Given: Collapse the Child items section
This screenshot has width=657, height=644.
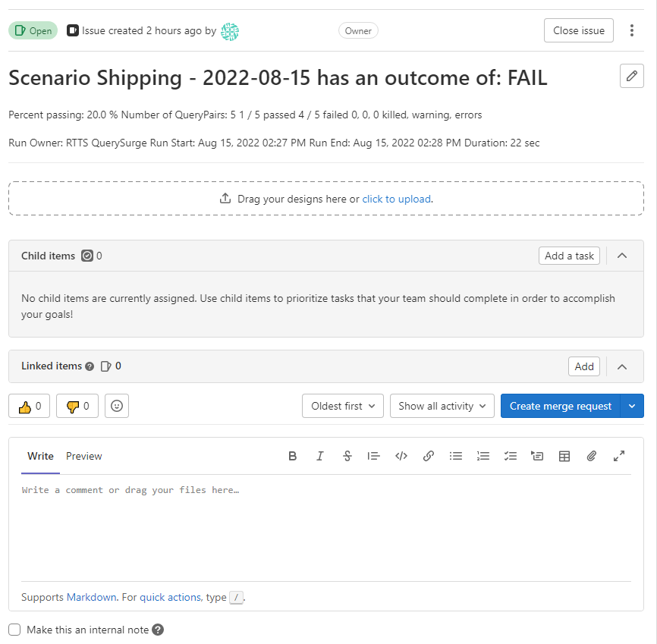Looking at the screenshot, I should [x=622, y=256].
